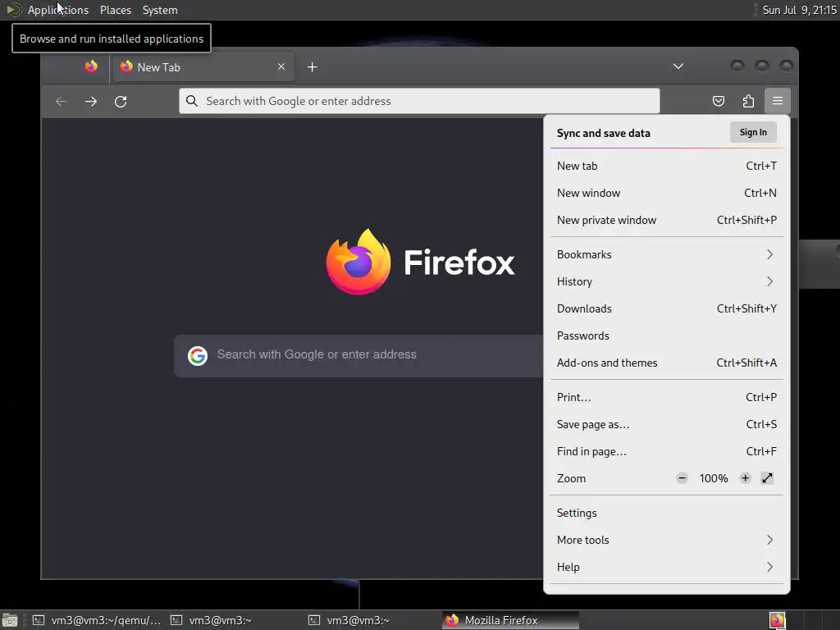This screenshot has height=630, width=840.
Task: Toggle full screen icon in Zoom row
Action: pos(767,478)
